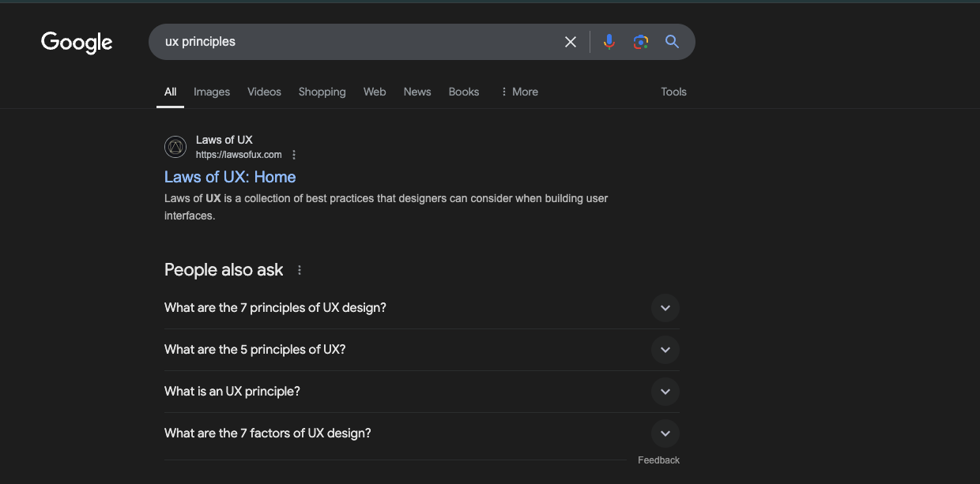
Task: Expand chevron for '5 principles of UX'
Action: tap(665, 350)
